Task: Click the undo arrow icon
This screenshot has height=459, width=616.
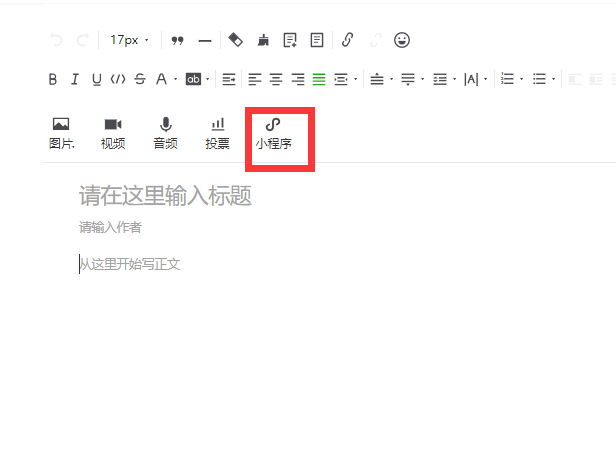Action: click(56, 40)
